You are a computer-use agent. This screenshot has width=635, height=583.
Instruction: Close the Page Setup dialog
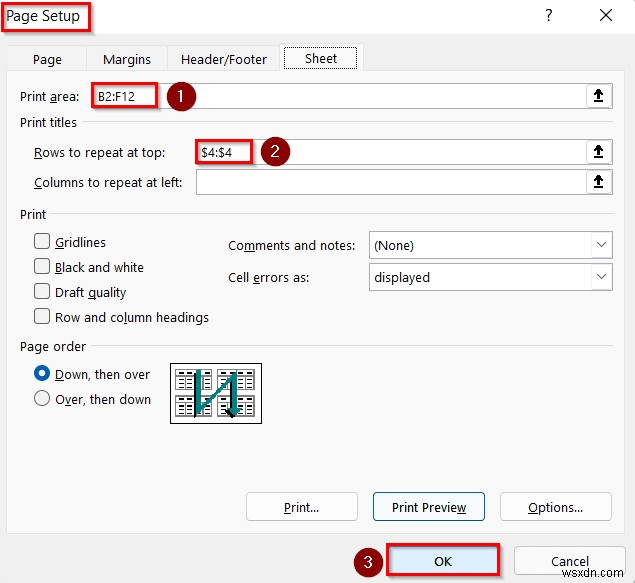pos(605,15)
